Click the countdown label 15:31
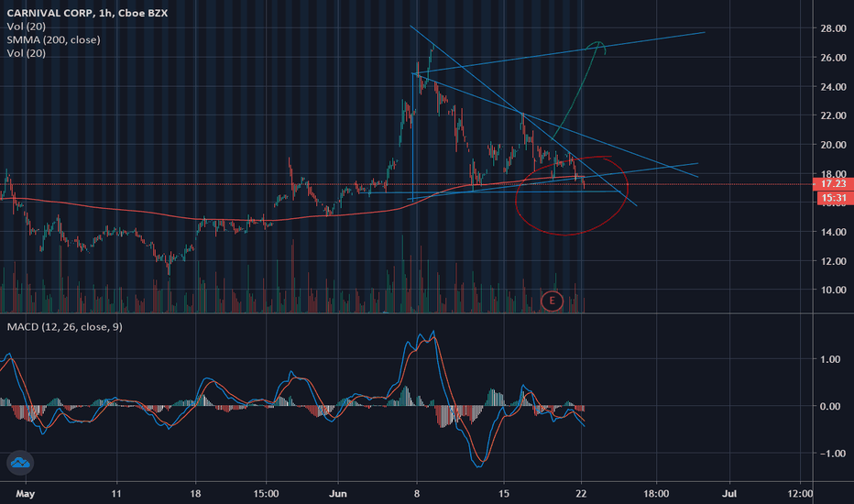This screenshot has height=504, width=854. [833, 198]
